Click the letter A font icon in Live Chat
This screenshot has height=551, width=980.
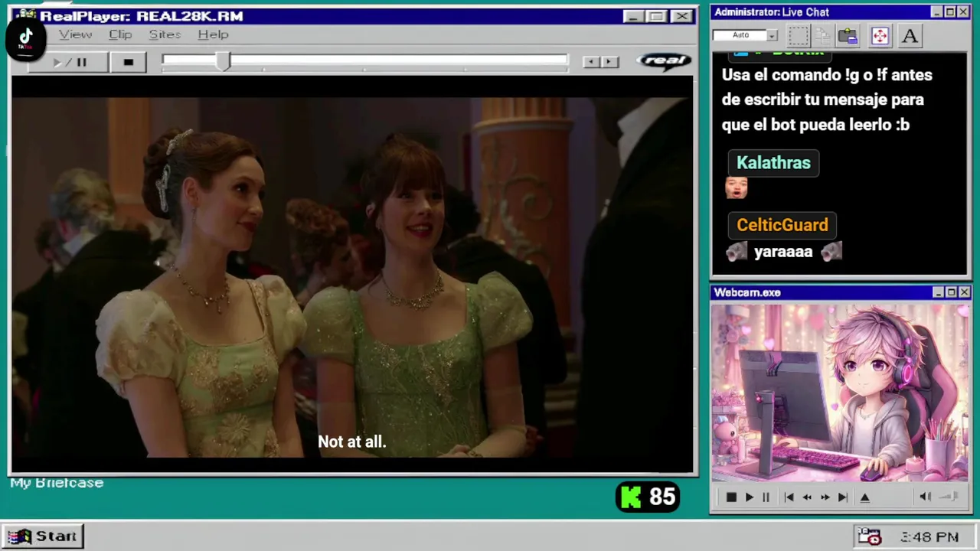click(910, 36)
